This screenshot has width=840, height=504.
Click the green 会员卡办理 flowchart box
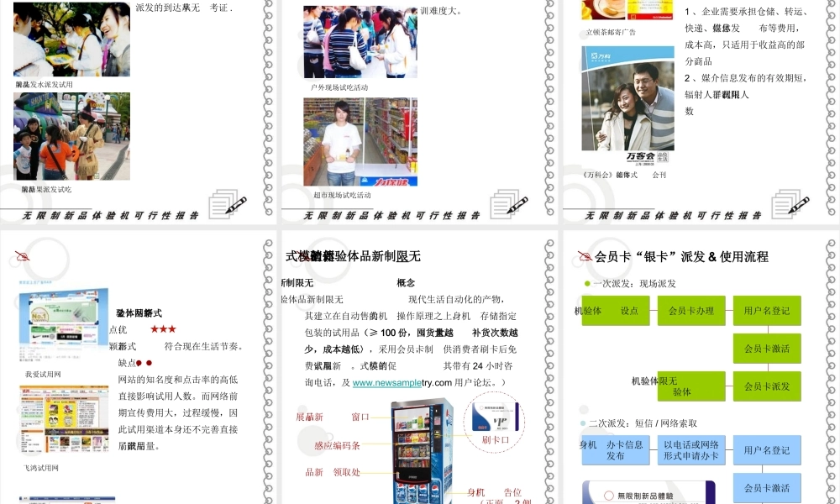[691, 311]
